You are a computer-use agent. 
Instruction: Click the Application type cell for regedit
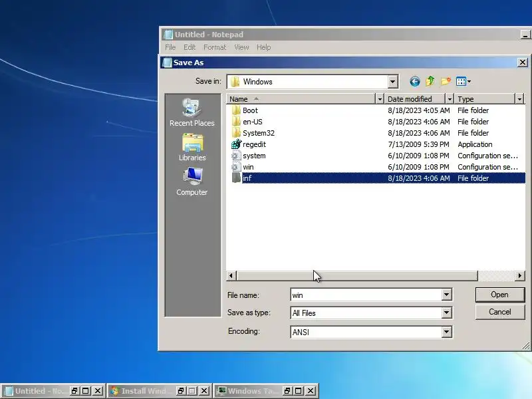coord(475,144)
